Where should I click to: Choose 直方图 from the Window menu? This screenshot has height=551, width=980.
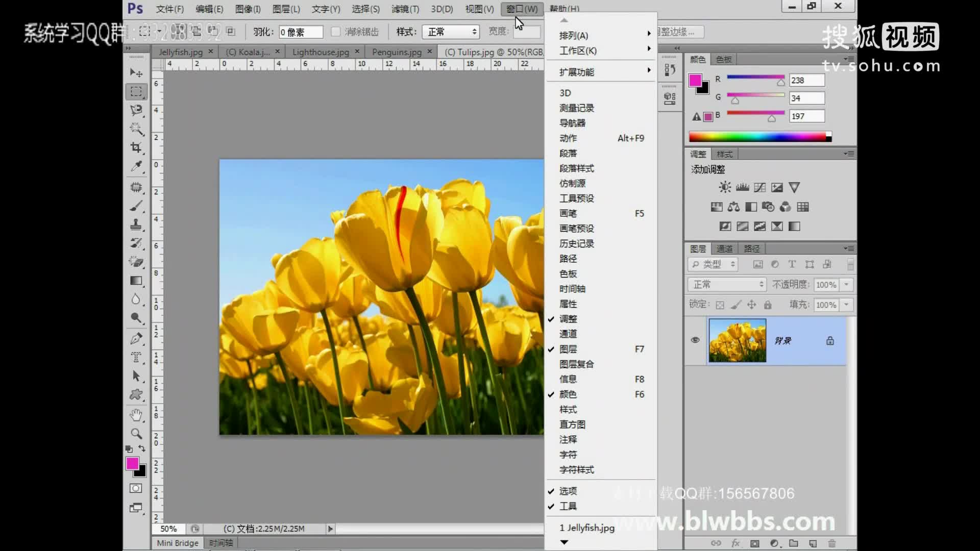601,424
